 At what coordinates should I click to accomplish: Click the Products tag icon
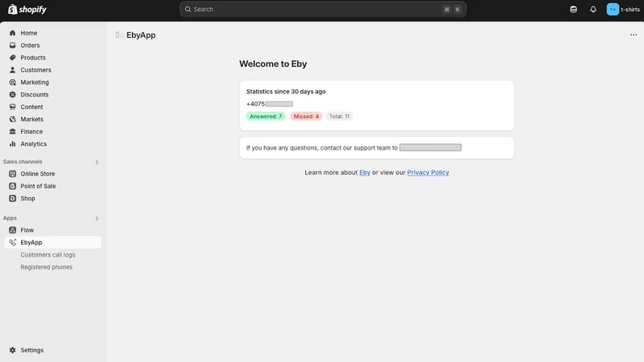click(x=12, y=57)
